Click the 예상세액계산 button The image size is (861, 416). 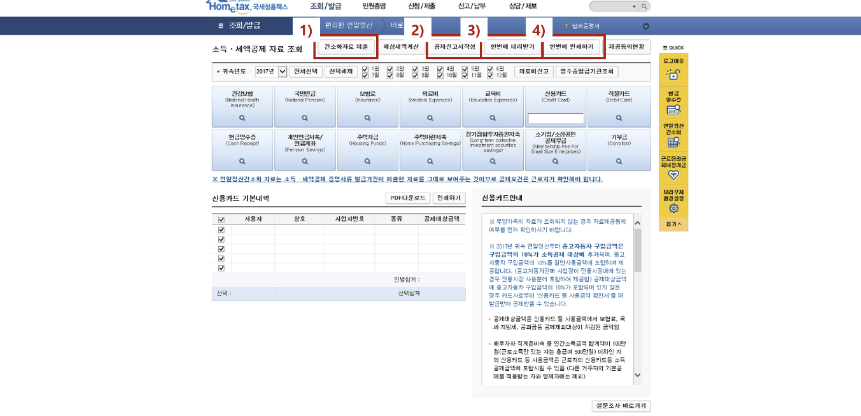click(x=401, y=47)
